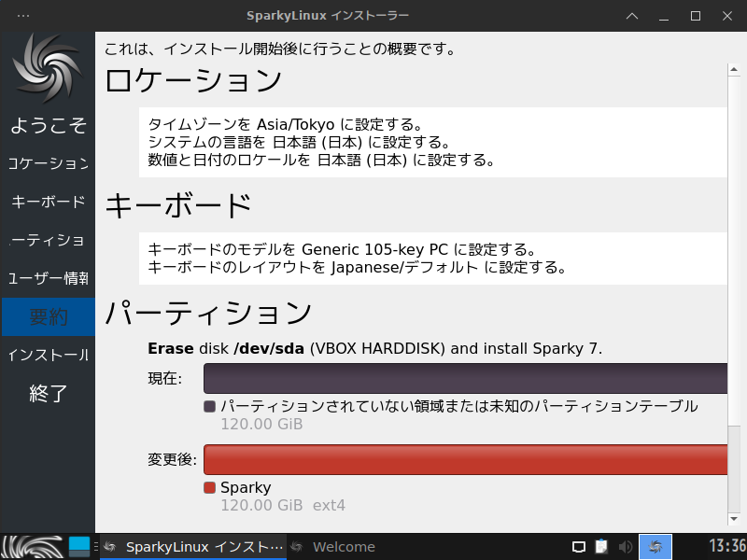The width and height of the screenshot is (747, 560).
Task: Click the 120.00 GiB ext4 label
Action: pyautogui.click(x=283, y=505)
